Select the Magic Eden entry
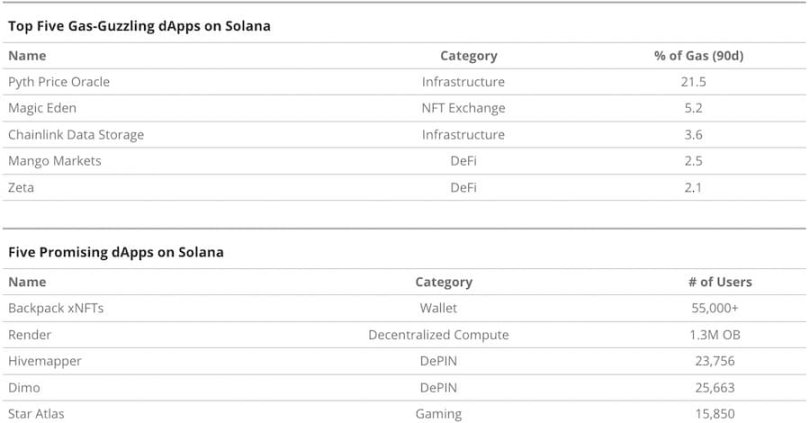Screen dimensions: 810x423 42,108
